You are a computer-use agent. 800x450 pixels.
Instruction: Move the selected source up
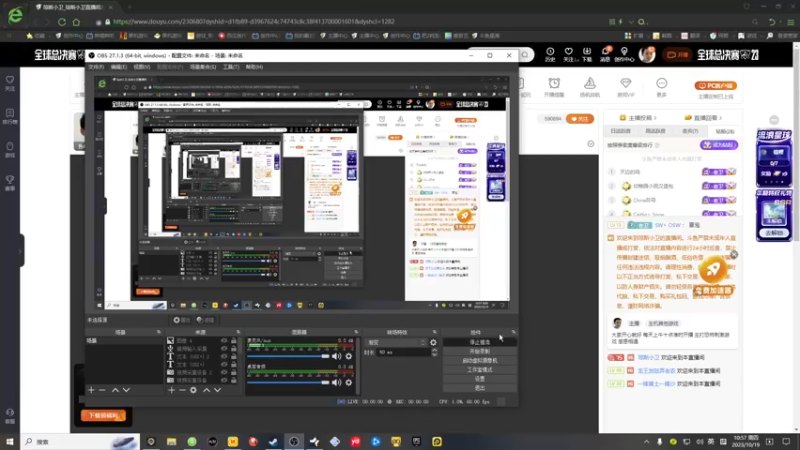(207, 390)
